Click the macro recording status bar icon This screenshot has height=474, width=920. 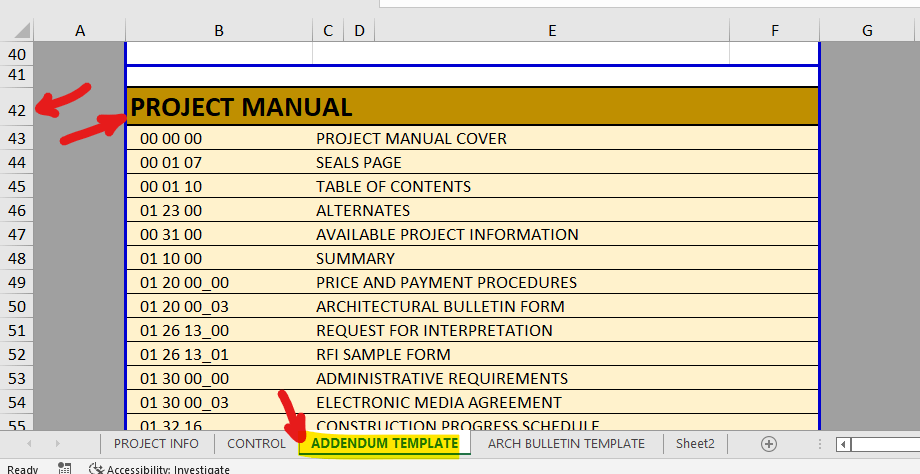point(65,468)
